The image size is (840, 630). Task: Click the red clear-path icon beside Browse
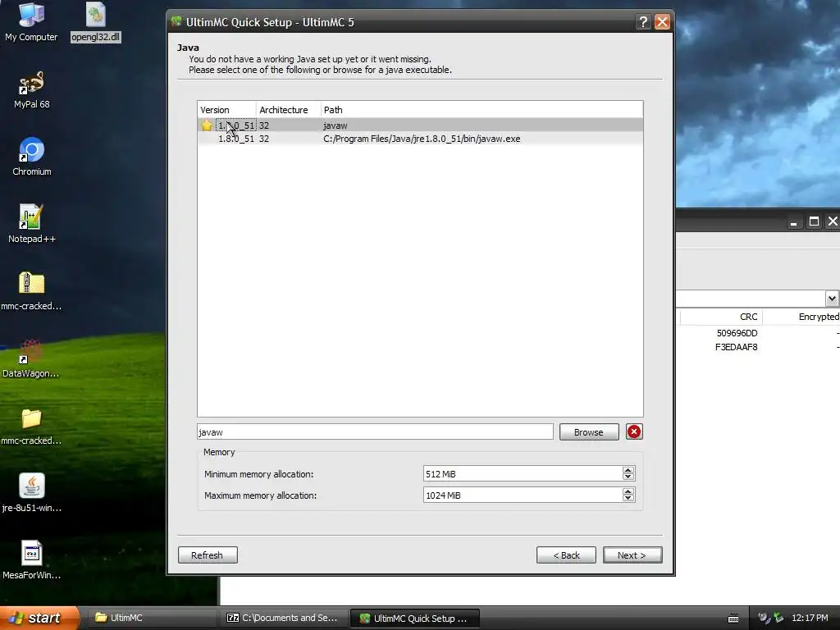point(634,431)
